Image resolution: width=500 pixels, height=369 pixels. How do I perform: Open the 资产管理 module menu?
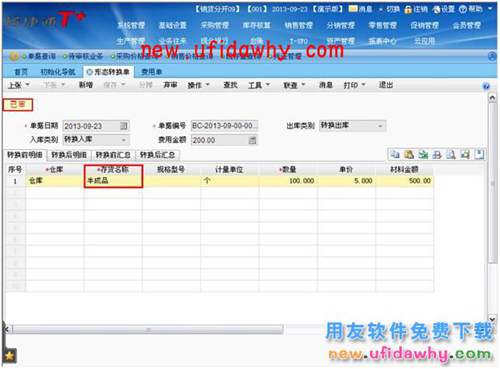tap(341, 41)
